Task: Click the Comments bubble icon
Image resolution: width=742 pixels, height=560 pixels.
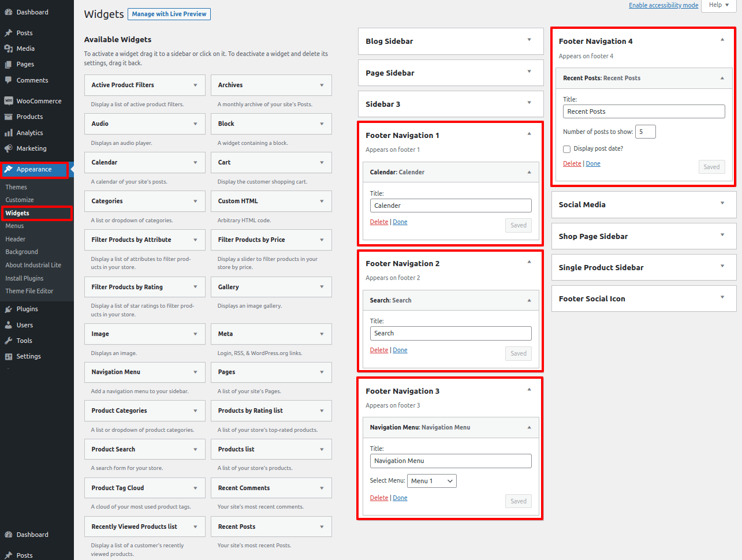Action: [x=8, y=80]
